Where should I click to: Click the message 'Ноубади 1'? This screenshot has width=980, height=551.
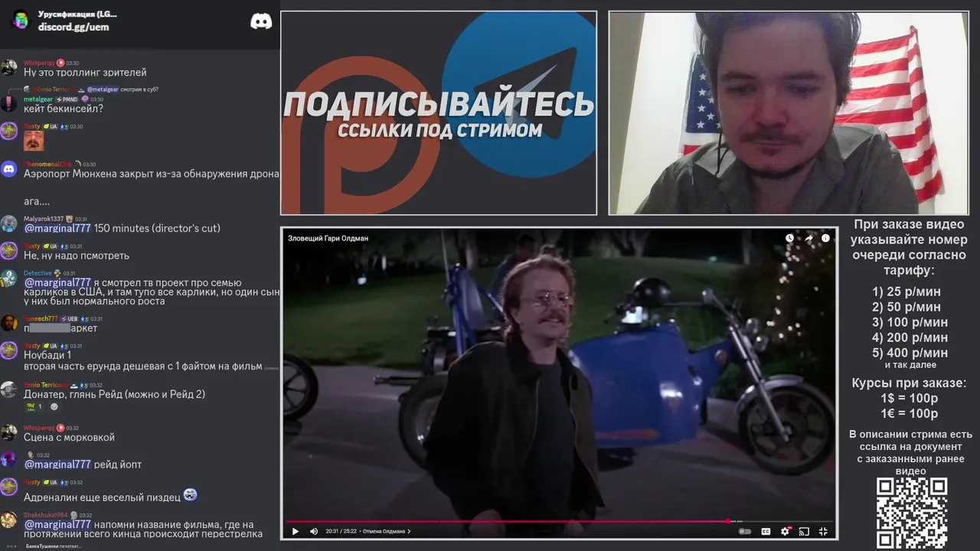47,355
